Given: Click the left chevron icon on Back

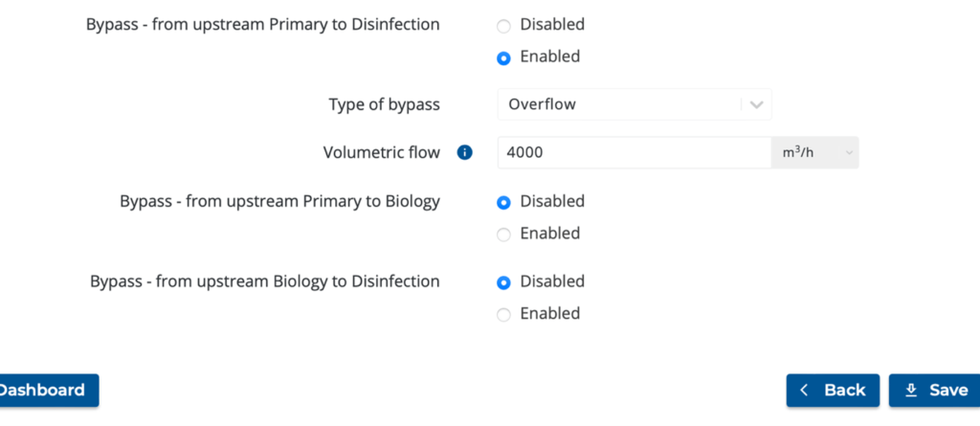Looking at the screenshot, I should click(x=804, y=391).
